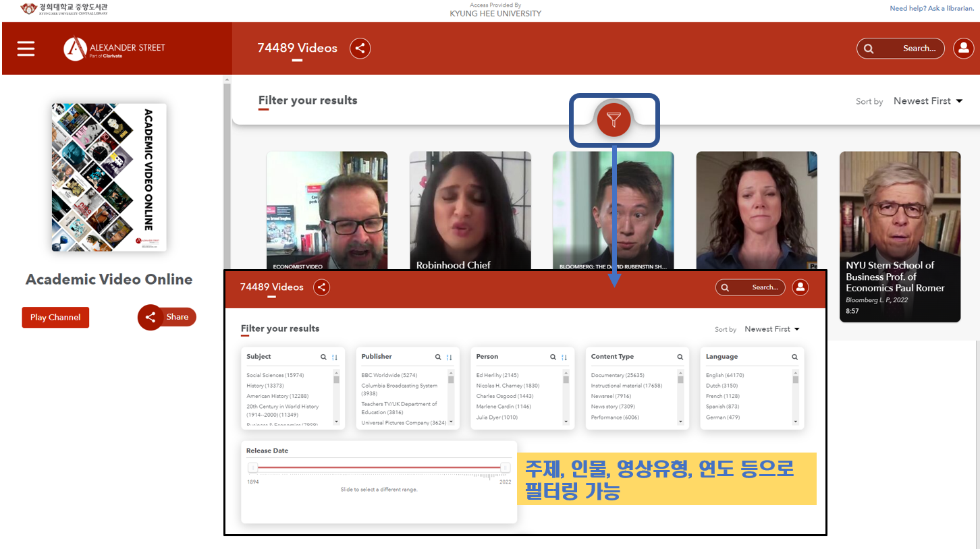Select Columbia Broadcasting System (3938) publisher
Screen dimensions: 980x549
(400, 390)
